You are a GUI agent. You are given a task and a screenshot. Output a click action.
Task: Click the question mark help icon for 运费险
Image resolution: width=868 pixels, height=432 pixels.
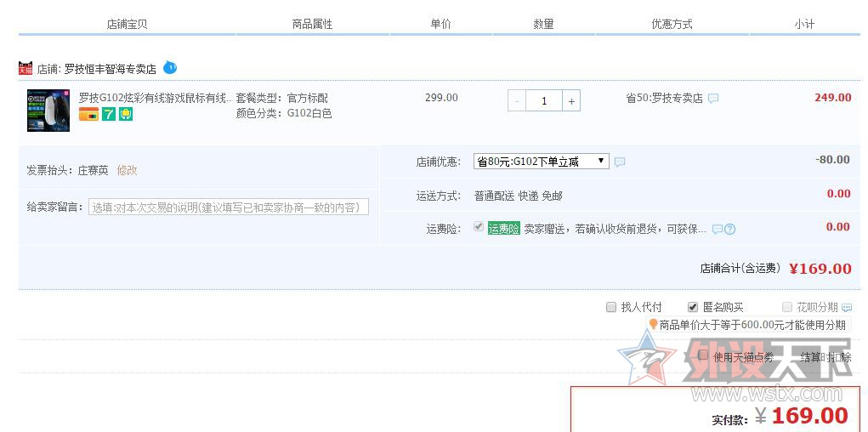coord(729,230)
